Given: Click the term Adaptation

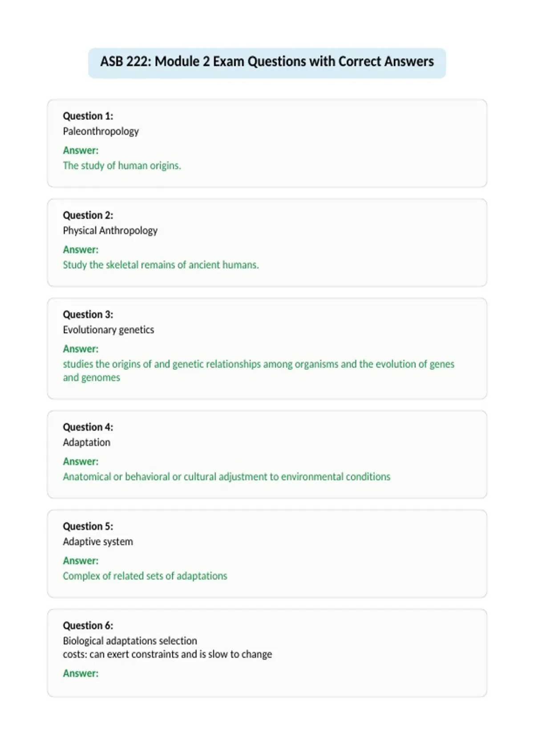Looking at the screenshot, I should [x=86, y=442].
